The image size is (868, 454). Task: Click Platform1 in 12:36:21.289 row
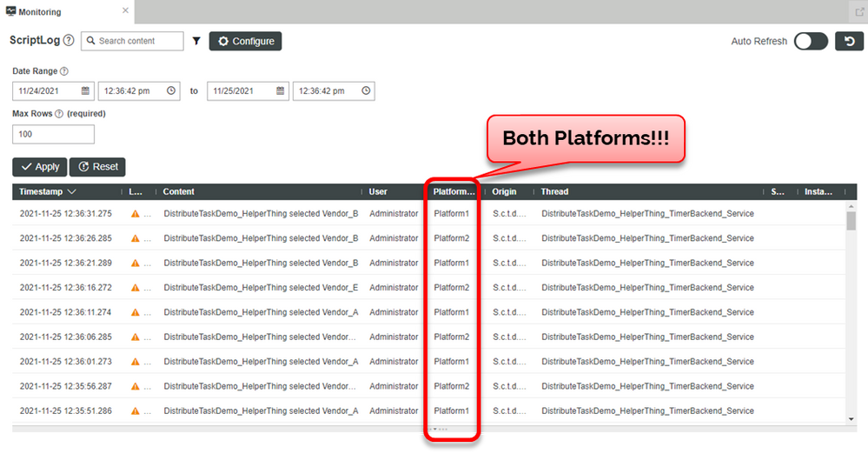451,264
